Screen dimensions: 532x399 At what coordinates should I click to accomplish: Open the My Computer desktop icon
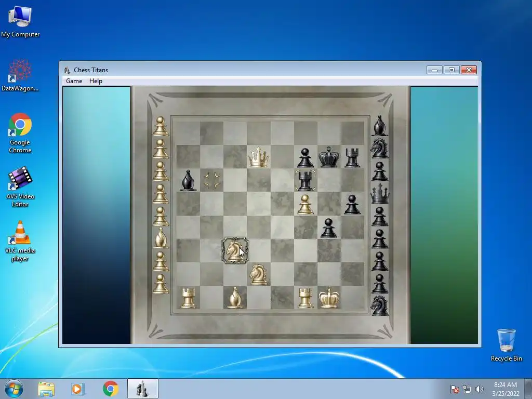(x=20, y=22)
